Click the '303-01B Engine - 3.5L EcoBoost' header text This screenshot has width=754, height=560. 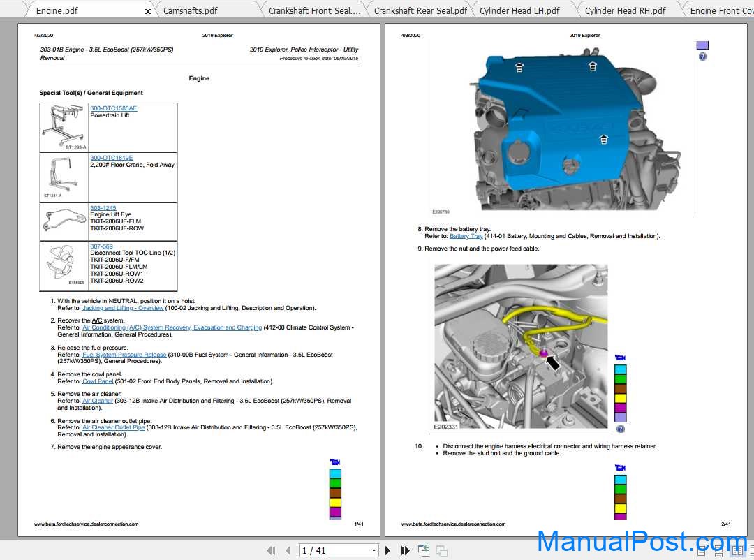[107, 50]
